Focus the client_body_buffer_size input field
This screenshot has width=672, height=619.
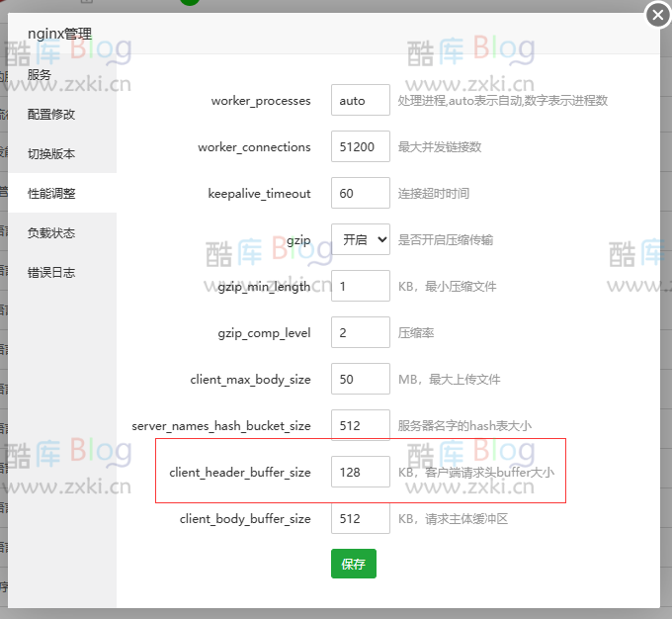pyautogui.click(x=361, y=518)
